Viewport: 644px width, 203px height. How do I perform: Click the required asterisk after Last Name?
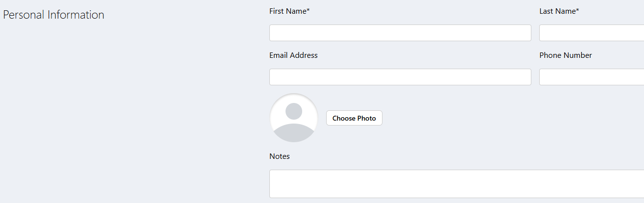click(578, 11)
